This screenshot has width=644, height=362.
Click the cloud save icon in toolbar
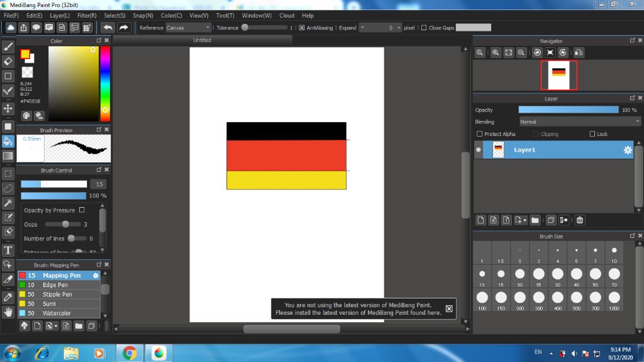(11, 28)
